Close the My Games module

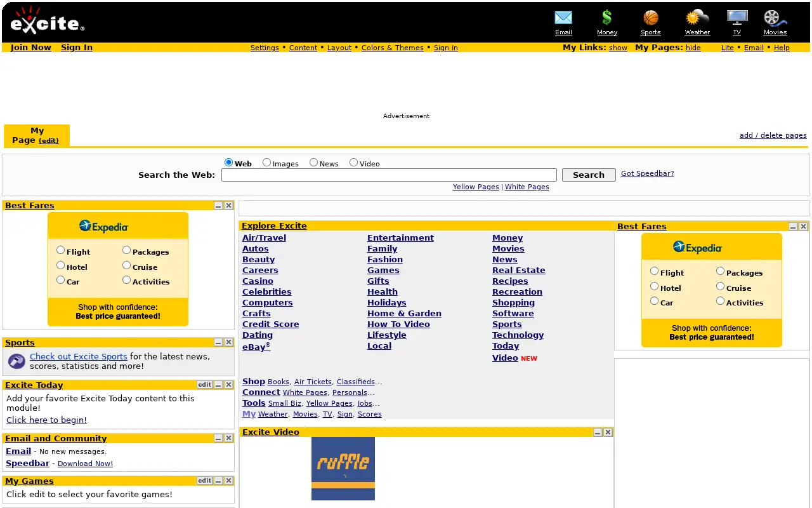[x=228, y=481]
